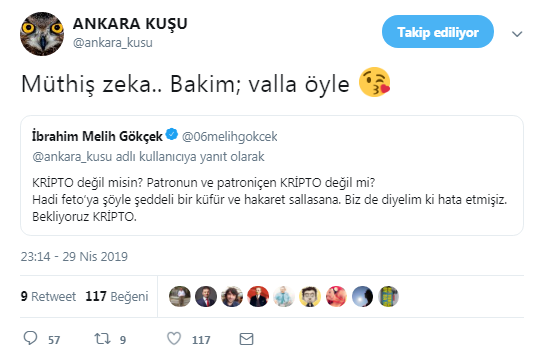Viewport: 533px width, 361px height.
Task: Expand the tweet options chevron
Action: 517,34
